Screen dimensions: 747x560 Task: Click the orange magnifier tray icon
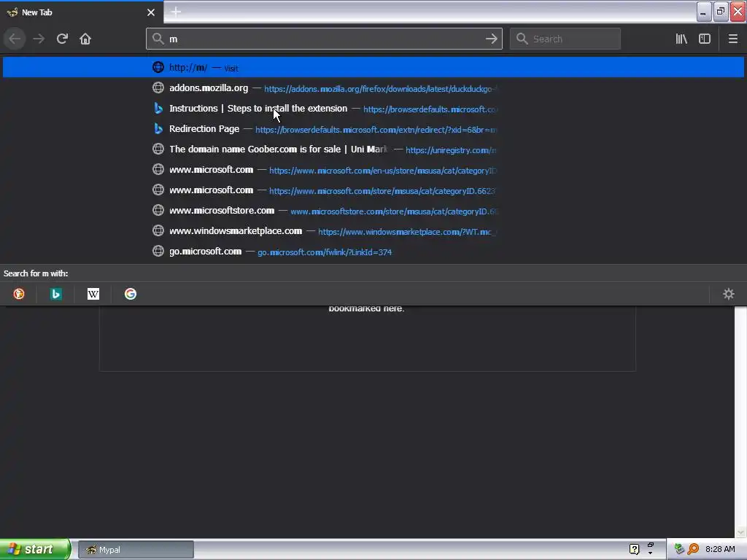(693, 549)
